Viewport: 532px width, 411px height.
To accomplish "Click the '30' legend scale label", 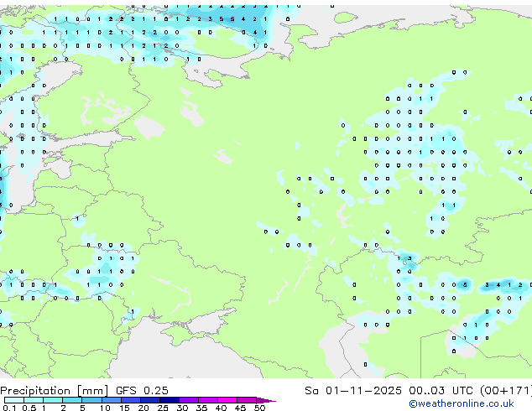I will click(182, 408).
